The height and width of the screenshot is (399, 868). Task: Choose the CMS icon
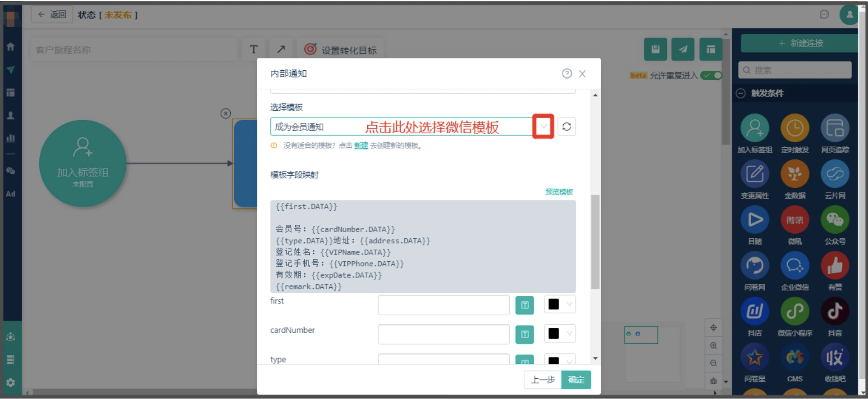tap(795, 358)
